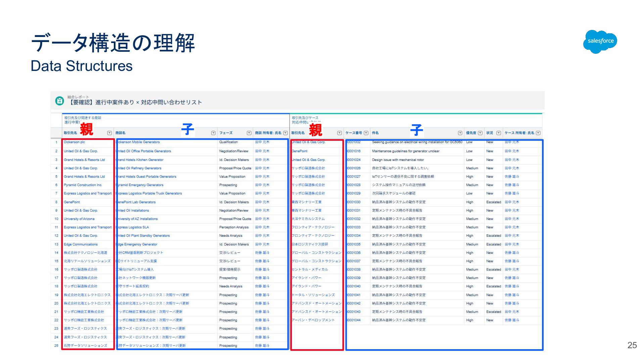
Task: Click the システム操作マニュアルの送付依頼 subject
Action: [399, 185]
